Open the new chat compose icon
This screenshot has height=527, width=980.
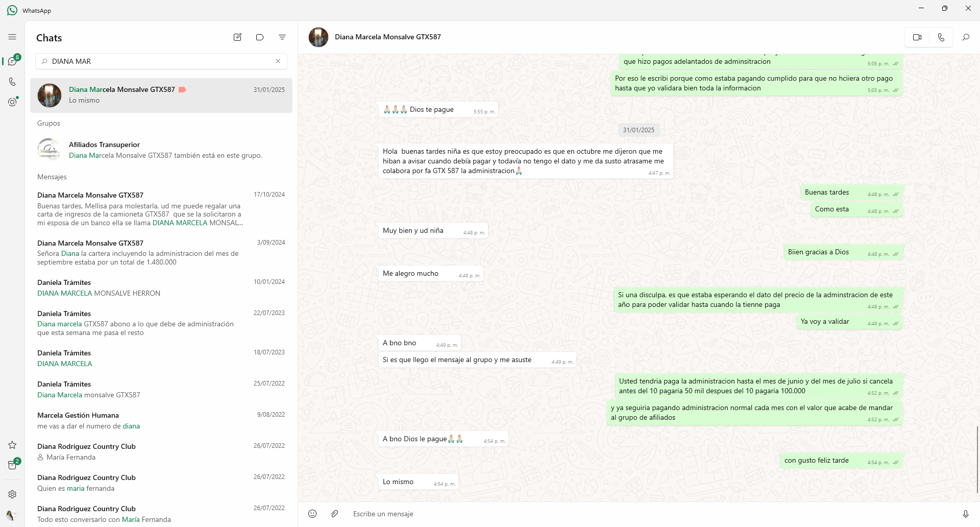click(237, 37)
